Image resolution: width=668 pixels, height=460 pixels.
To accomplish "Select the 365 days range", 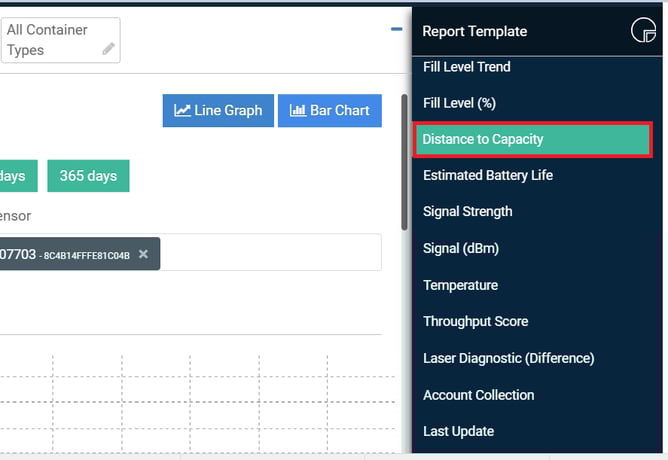I will tap(88, 176).
